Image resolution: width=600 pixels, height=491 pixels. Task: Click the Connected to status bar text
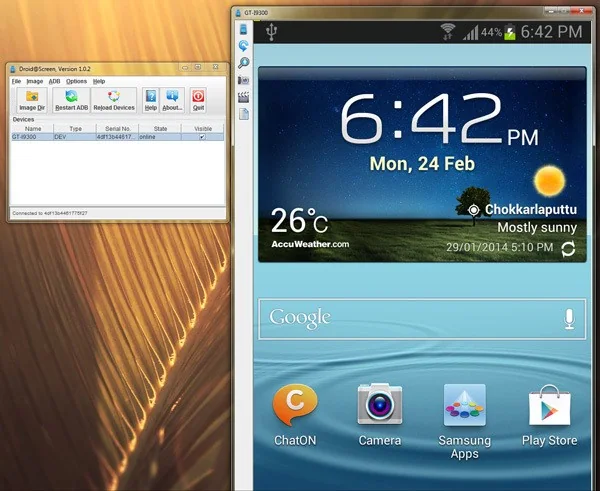click(50, 213)
